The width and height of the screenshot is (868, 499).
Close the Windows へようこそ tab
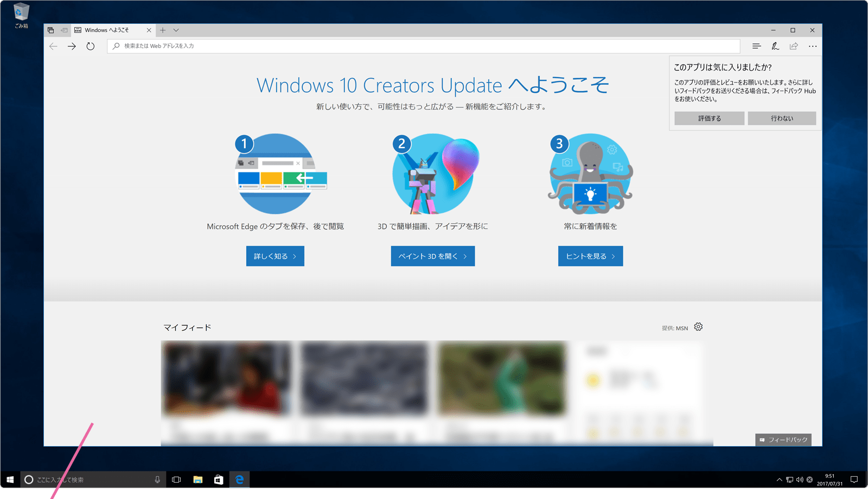[x=149, y=30]
